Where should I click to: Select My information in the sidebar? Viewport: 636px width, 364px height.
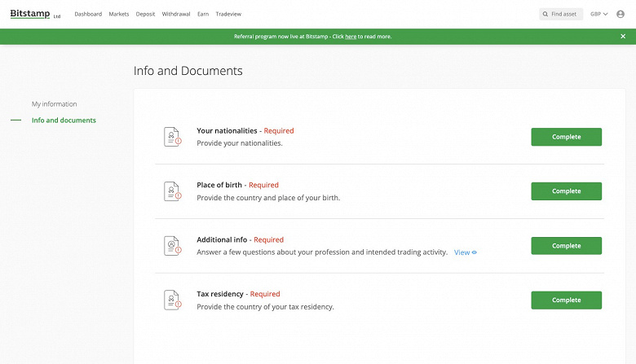coord(55,104)
